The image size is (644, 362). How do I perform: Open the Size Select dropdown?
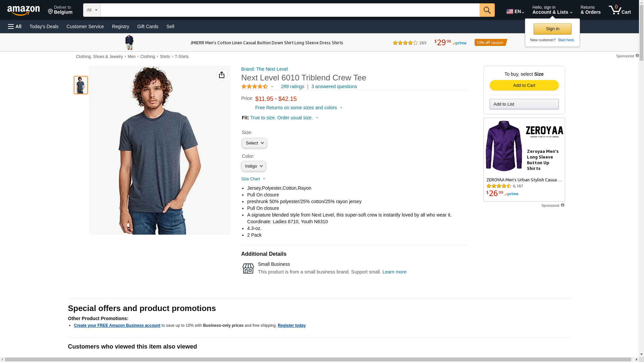[x=254, y=143]
